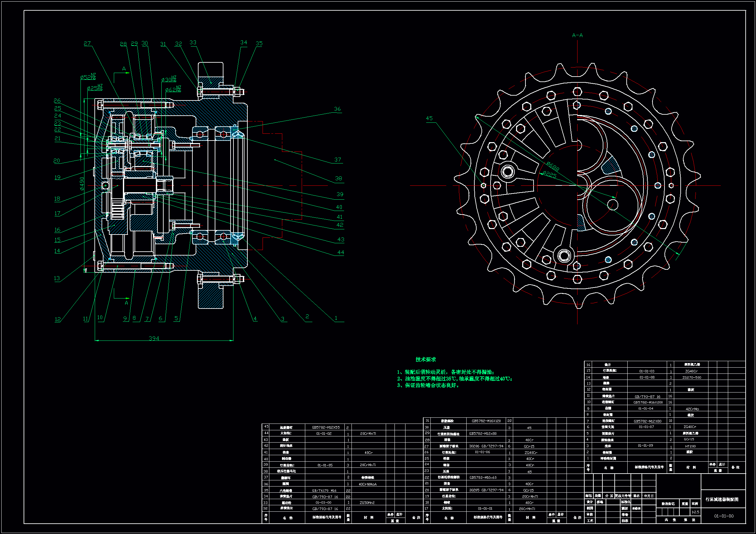The image size is (756, 534).
Task: Select the ø225 diameter dimension text
Action: click(x=550, y=174)
